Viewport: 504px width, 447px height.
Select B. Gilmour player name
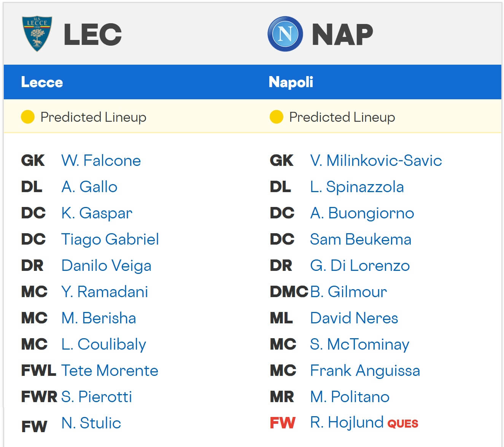point(348,292)
